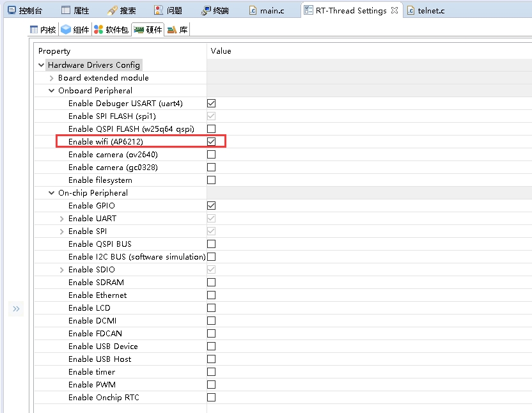Image resolution: width=532 pixels, height=413 pixels.
Task: Click the Property column header
Action: [54, 51]
